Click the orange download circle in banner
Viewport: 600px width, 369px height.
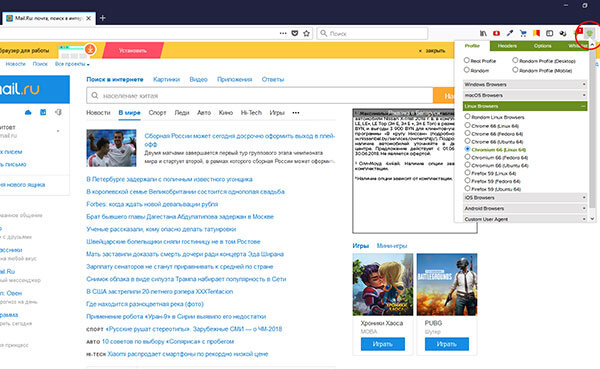(90, 49)
